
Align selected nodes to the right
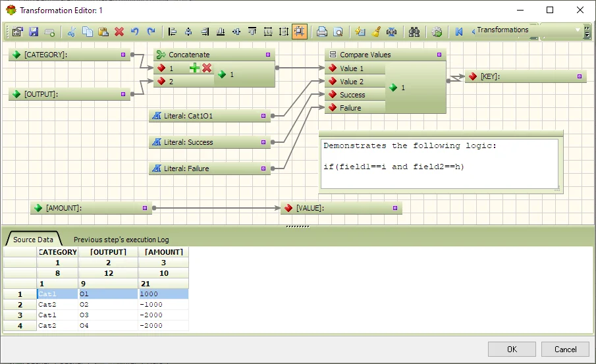205,32
